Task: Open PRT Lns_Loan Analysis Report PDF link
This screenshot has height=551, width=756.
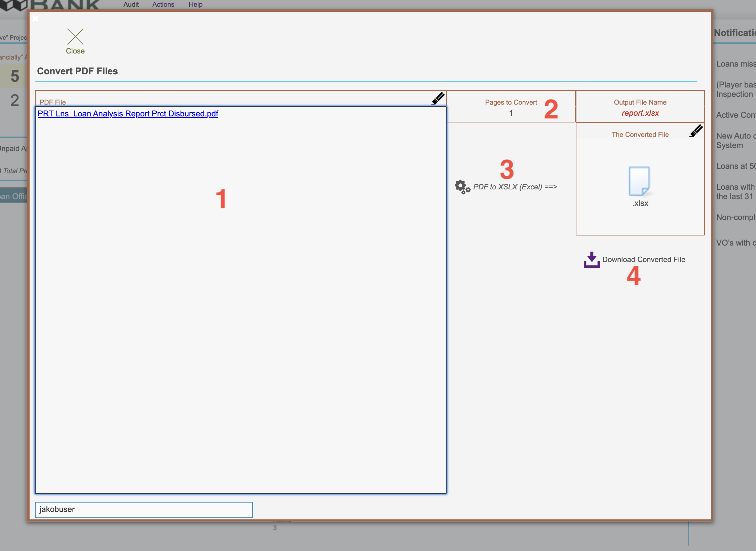Action: 128,114
